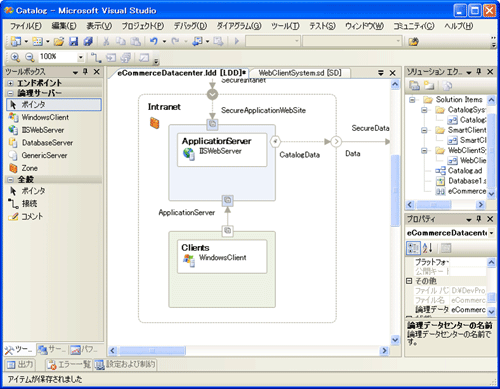Select WindowsClient in the toolbox
The width and height of the screenshot is (500, 389).
[x=54, y=117]
